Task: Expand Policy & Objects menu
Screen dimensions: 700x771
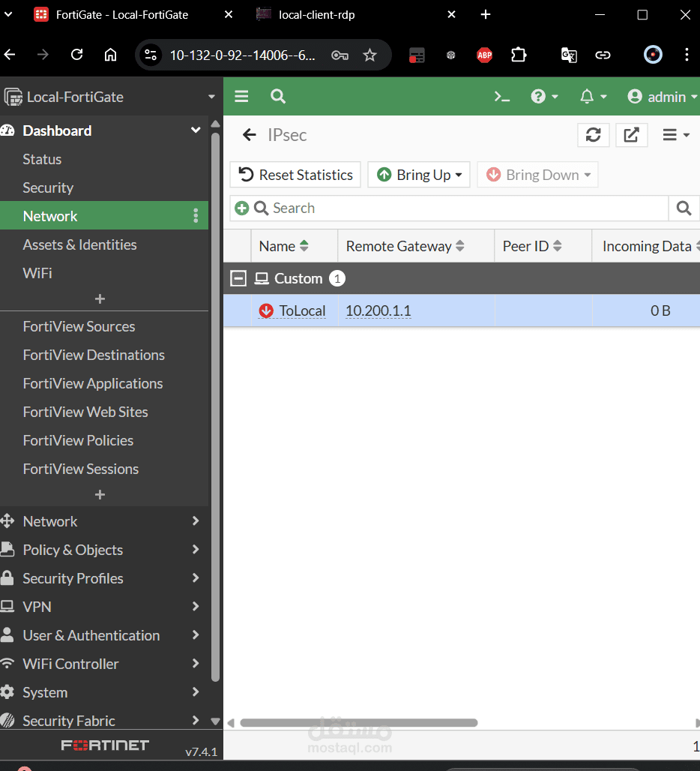Action: pyautogui.click(x=104, y=550)
